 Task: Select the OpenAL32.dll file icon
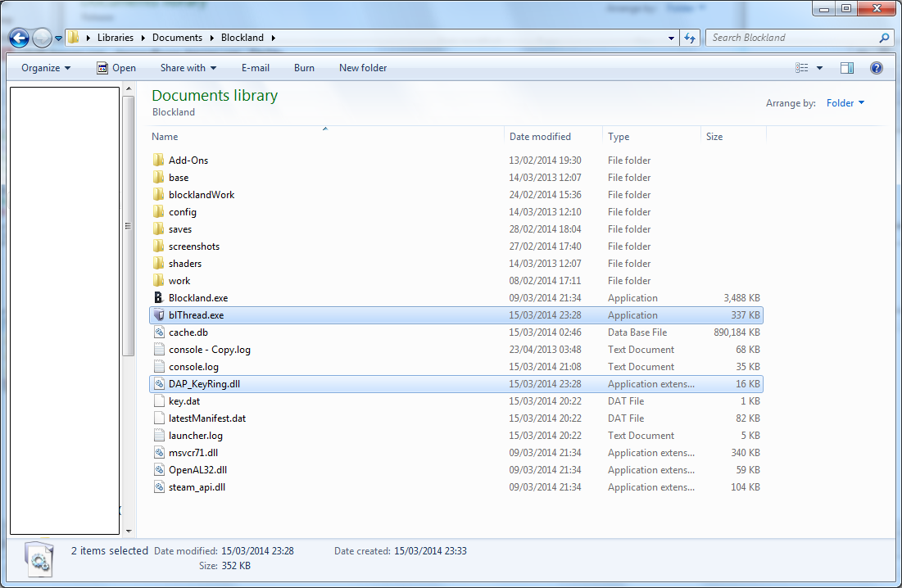[159, 470]
